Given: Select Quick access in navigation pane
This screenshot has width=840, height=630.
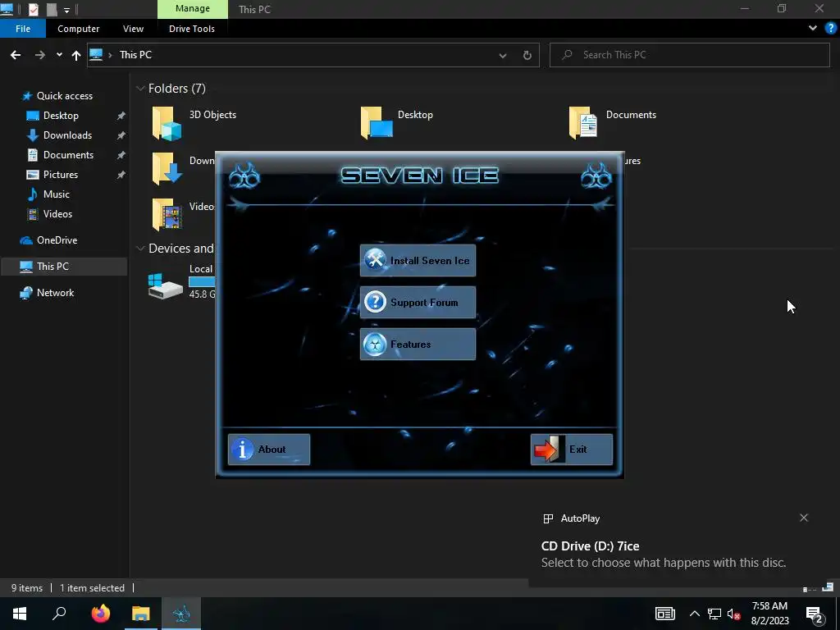Looking at the screenshot, I should 64,96.
